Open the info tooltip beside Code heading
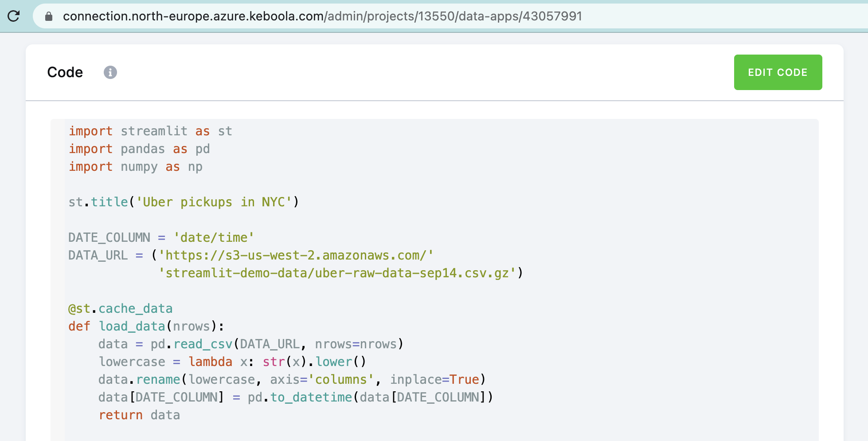The height and width of the screenshot is (441, 868). click(110, 72)
